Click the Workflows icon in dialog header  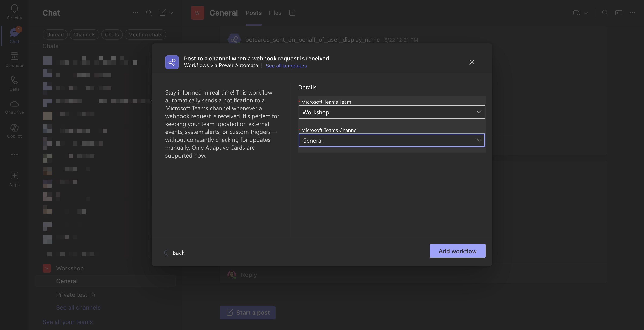(x=172, y=62)
